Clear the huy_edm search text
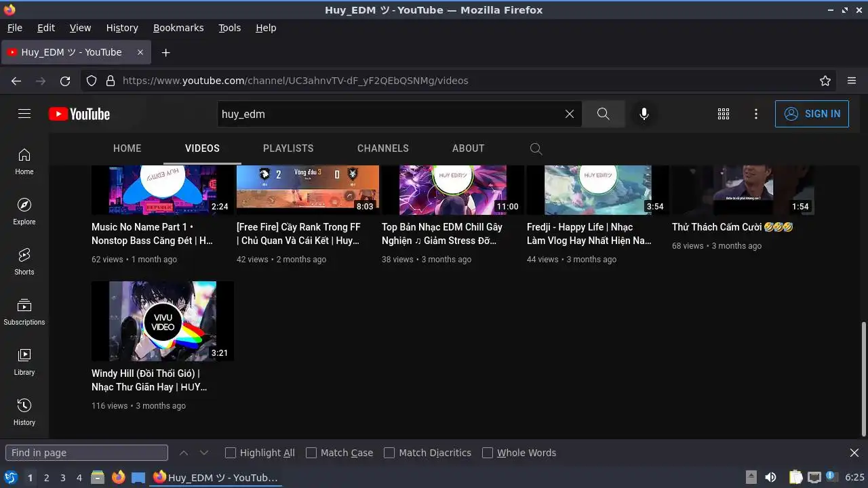The height and width of the screenshot is (488, 868). point(570,114)
